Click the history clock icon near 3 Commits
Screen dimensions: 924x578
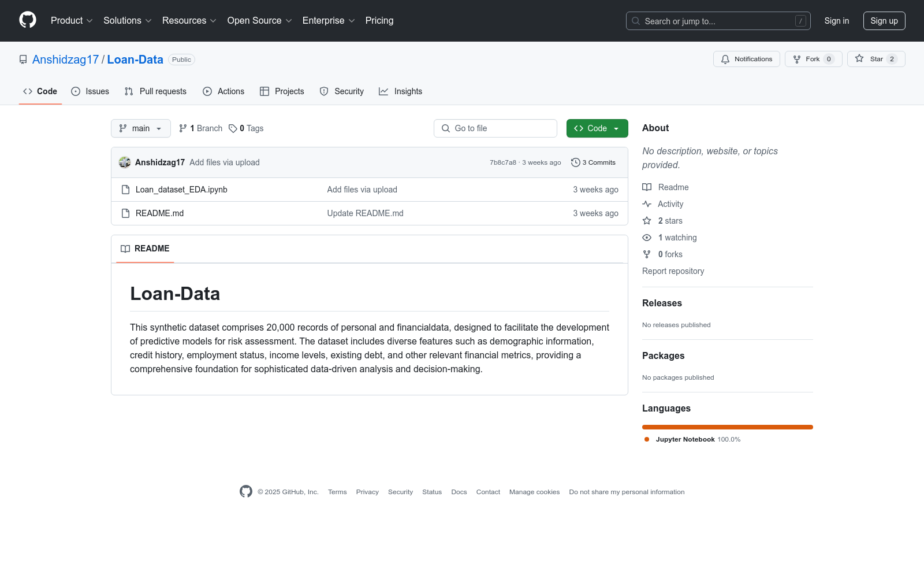[x=575, y=162]
